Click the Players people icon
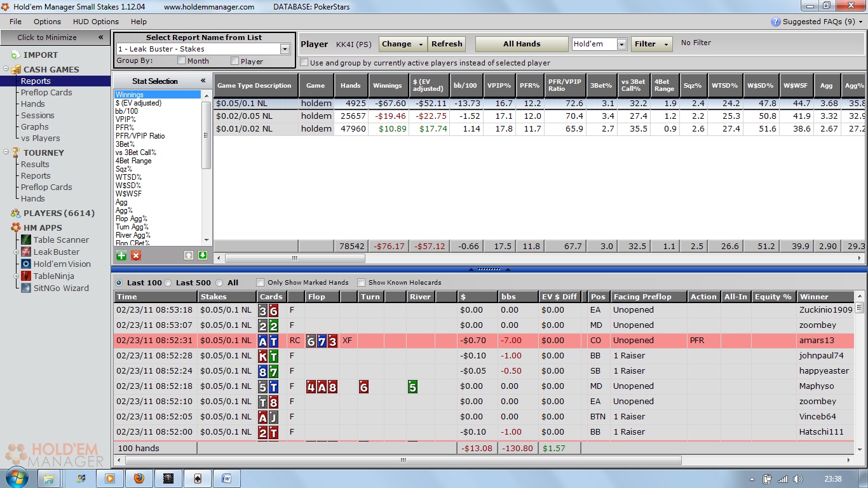Image resolution: width=868 pixels, height=488 pixels. [x=15, y=213]
